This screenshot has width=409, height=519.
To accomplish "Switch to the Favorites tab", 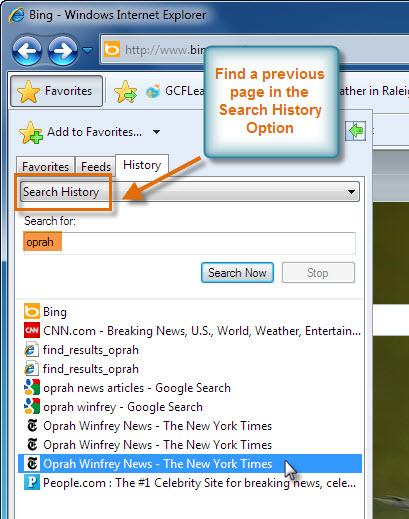I will tap(45, 166).
